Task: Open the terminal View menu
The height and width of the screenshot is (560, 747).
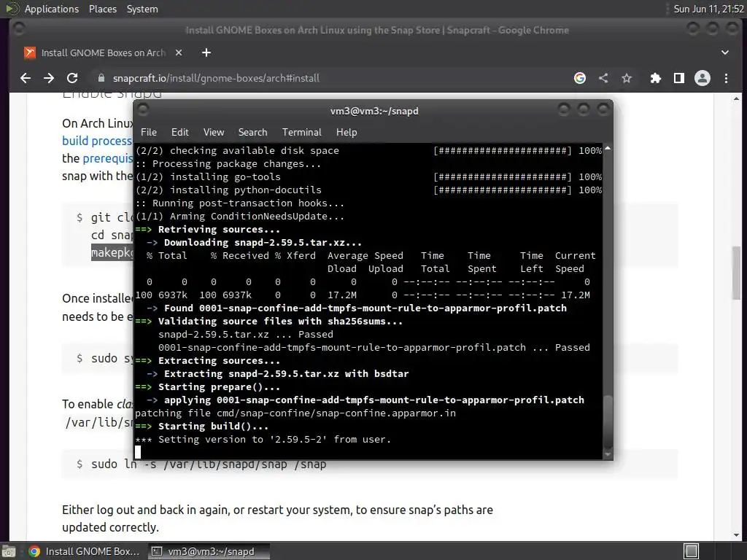Action: (214, 133)
